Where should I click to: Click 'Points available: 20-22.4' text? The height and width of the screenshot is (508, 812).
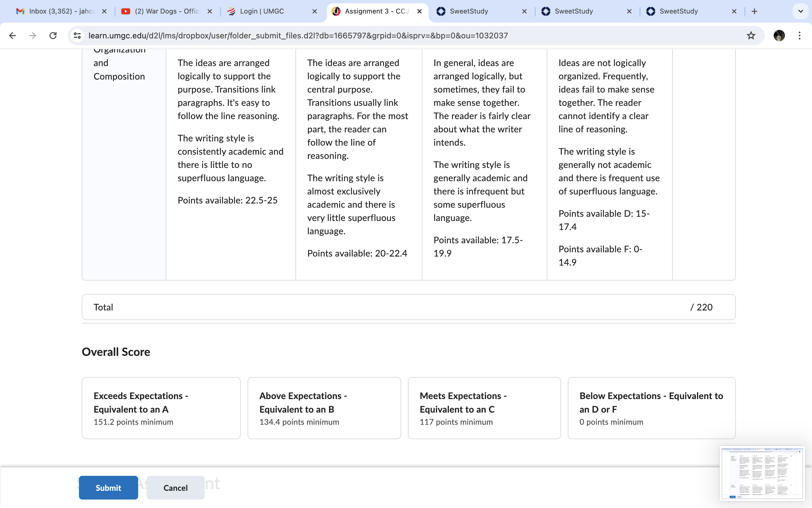coord(357,253)
